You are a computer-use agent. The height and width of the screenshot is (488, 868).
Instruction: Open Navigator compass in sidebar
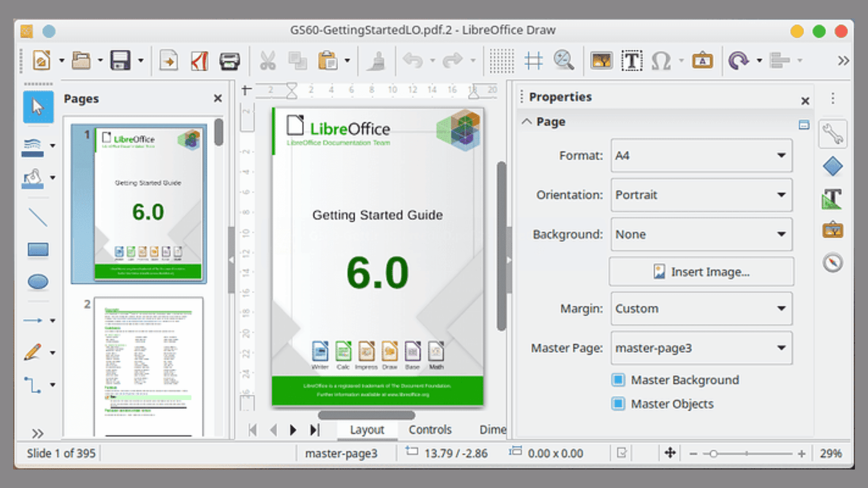pyautogui.click(x=833, y=262)
